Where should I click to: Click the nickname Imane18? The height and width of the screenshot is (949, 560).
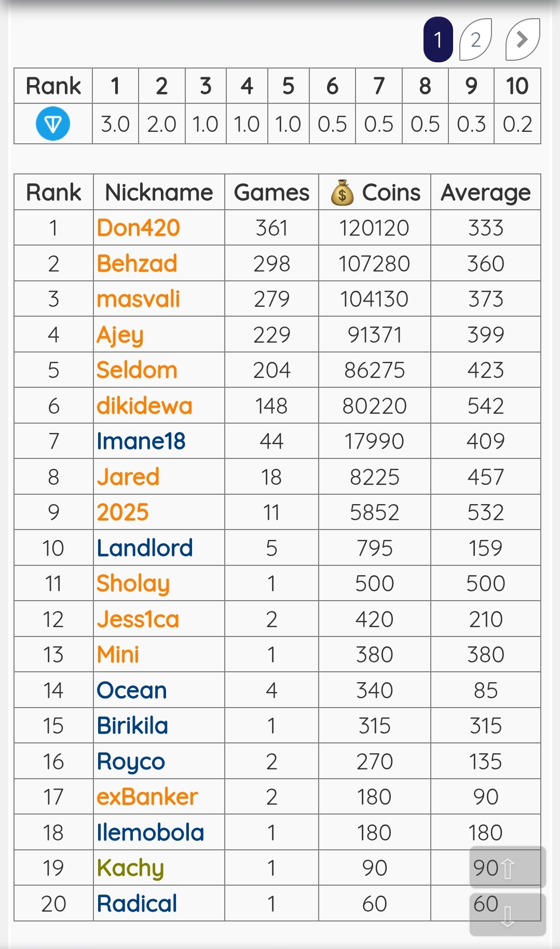[141, 441]
